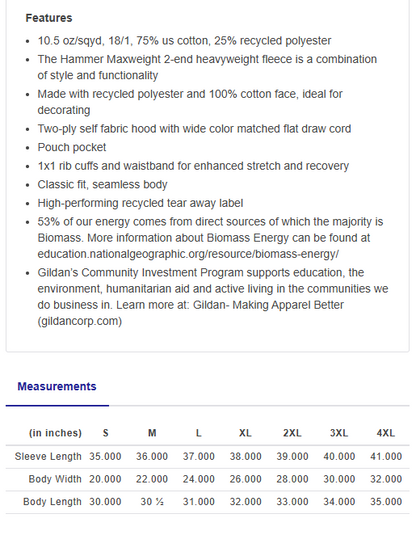The height and width of the screenshot is (535, 416).
Task: Click the Classic fit, seamless body text
Action: tap(102, 185)
